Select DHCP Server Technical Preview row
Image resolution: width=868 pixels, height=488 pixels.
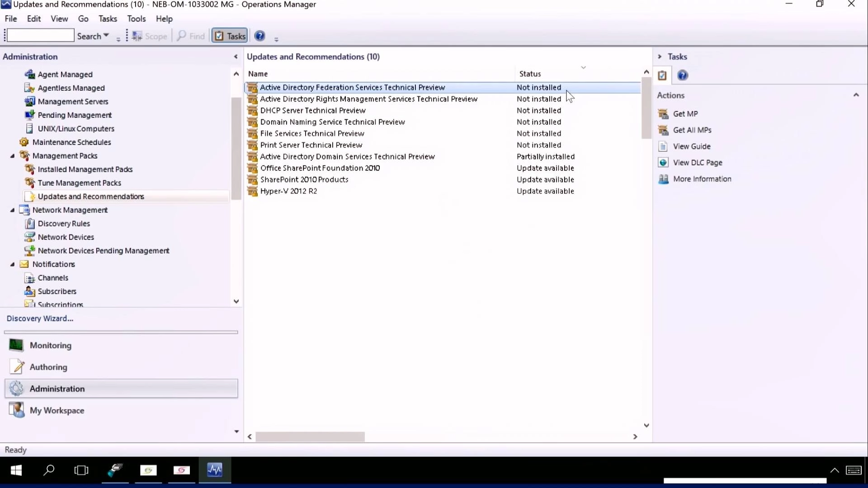[x=443, y=111]
